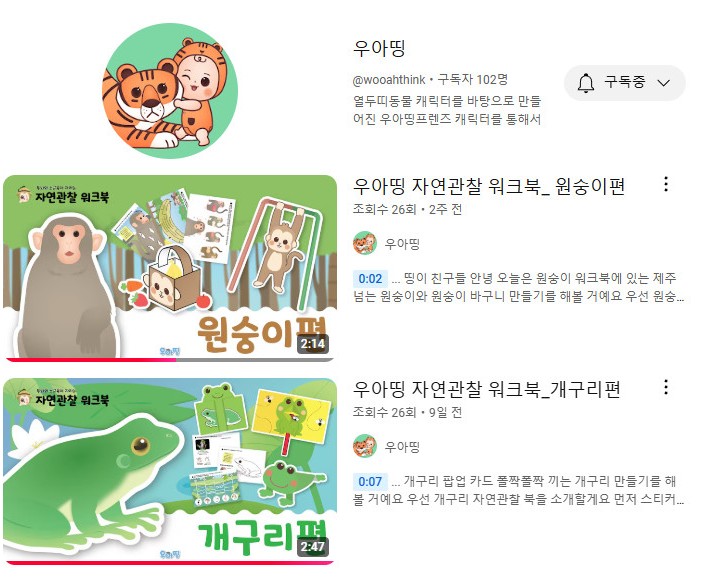
Task: Jump to the 0:02 timestamp
Action: tap(370, 279)
